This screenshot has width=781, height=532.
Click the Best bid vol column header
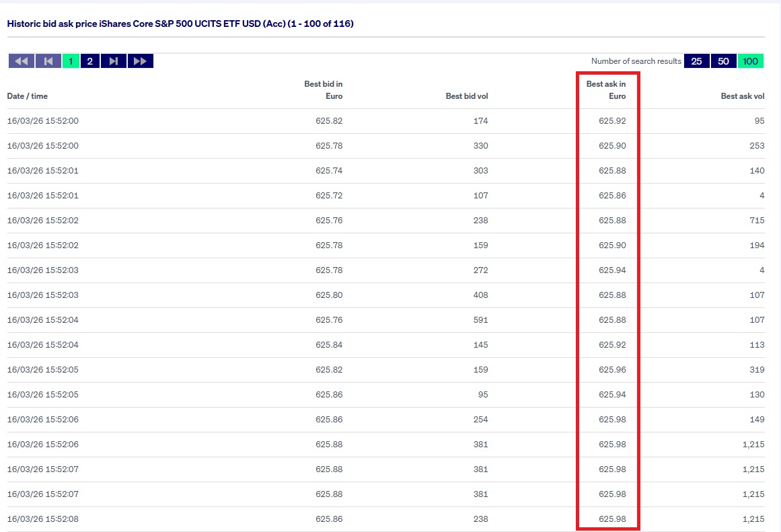click(467, 96)
